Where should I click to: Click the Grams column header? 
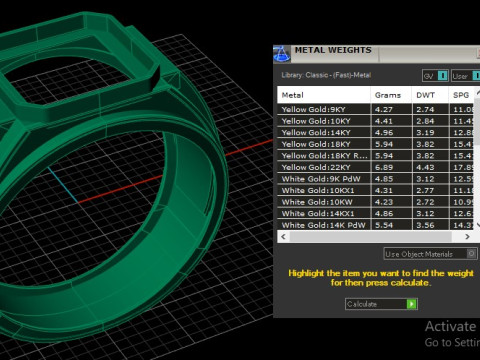tap(391, 95)
